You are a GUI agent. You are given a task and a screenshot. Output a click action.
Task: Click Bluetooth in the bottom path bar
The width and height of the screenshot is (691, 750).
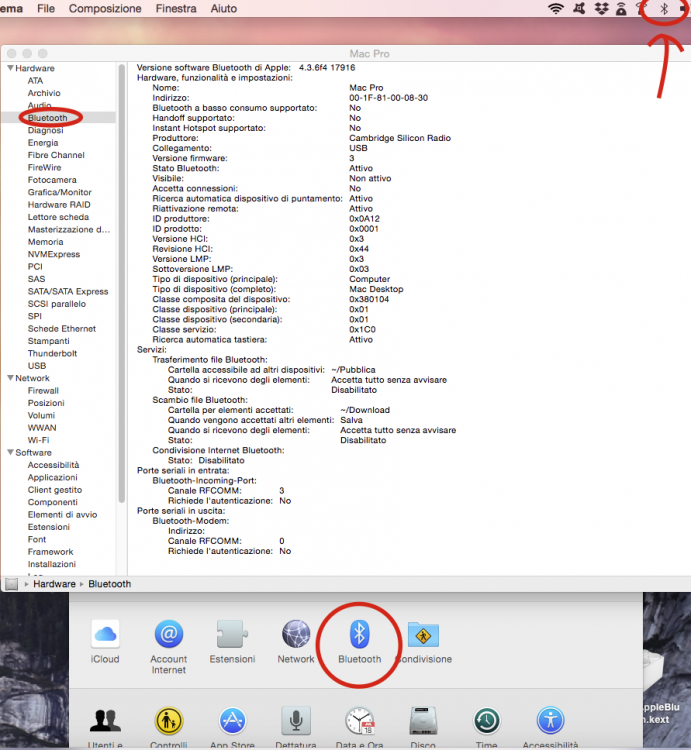click(x=110, y=584)
